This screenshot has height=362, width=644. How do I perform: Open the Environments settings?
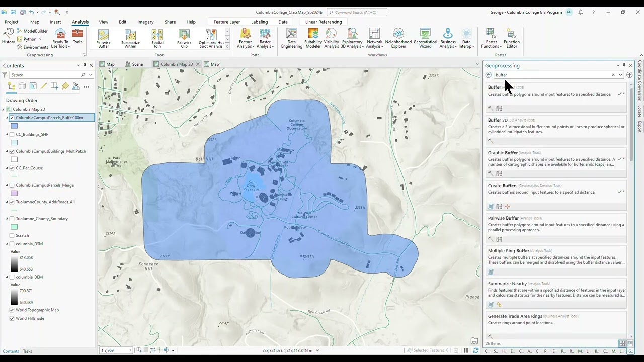pos(32,47)
